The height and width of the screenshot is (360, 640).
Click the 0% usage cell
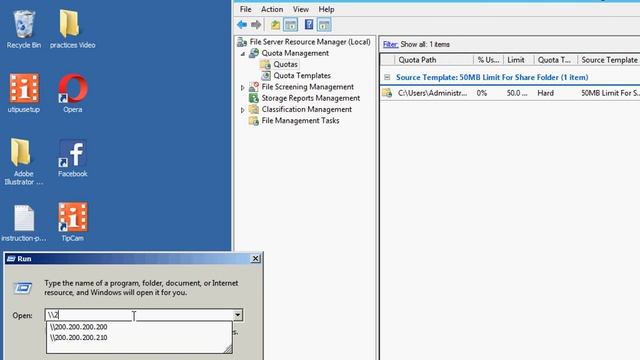[x=482, y=93]
